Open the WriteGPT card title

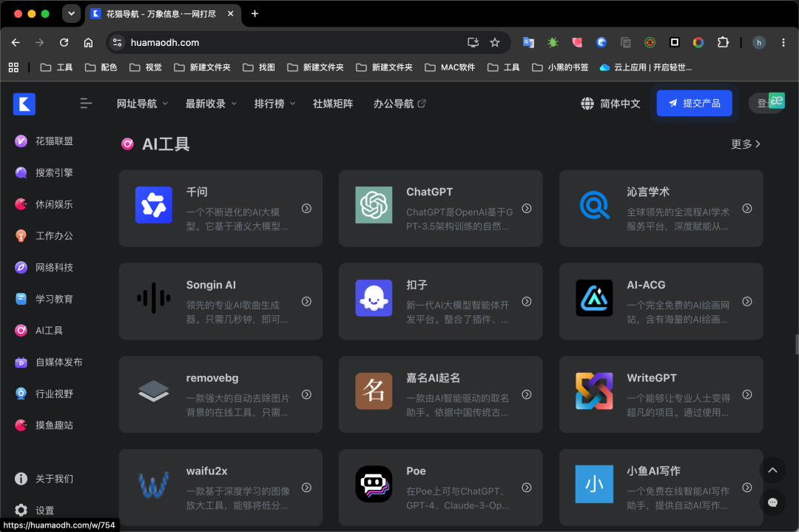pyautogui.click(x=651, y=378)
